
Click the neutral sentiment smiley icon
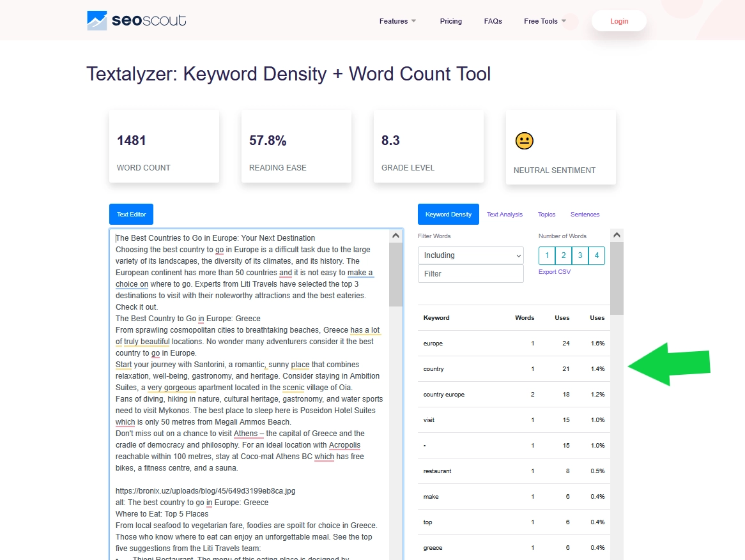coord(524,140)
